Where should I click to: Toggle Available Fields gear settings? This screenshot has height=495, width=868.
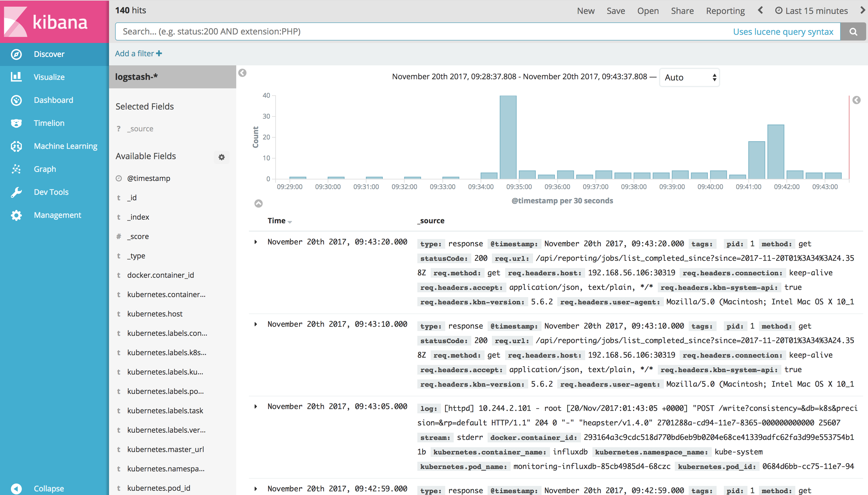pos(220,157)
